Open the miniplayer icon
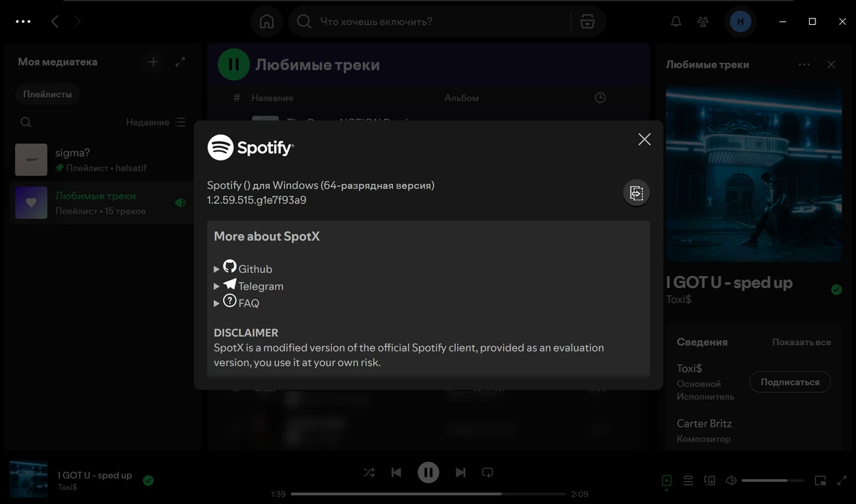This screenshot has width=856, height=504. tap(820, 480)
